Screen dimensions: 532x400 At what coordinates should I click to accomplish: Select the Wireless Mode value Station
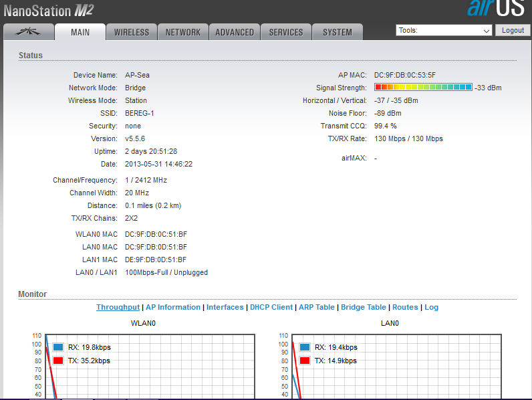pyautogui.click(x=136, y=100)
